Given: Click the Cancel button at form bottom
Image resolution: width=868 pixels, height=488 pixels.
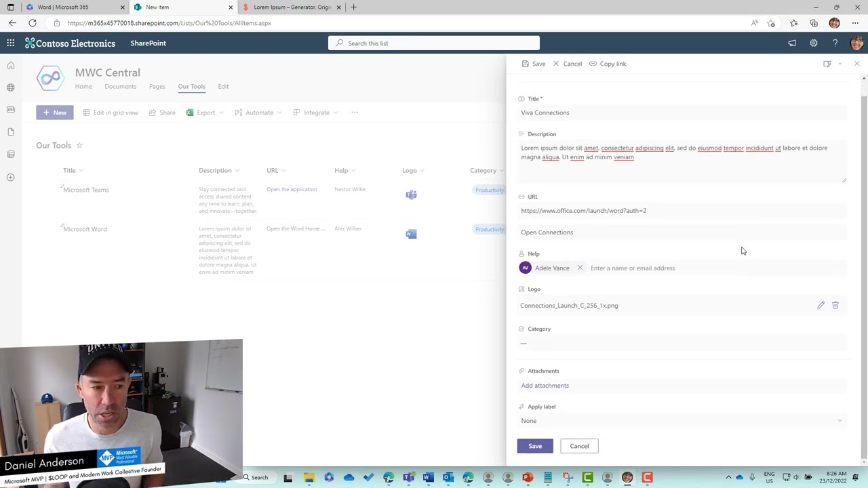Looking at the screenshot, I should (x=579, y=446).
